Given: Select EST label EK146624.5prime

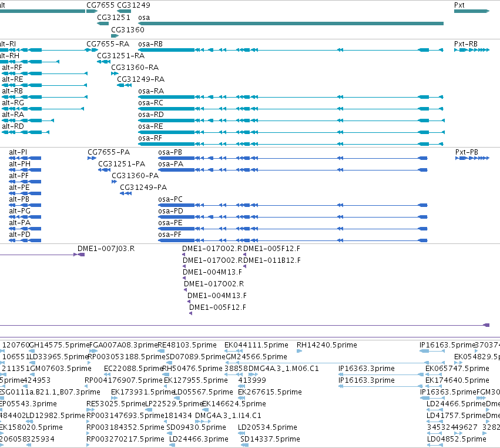Looking at the screenshot, I should click(x=234, y=404).
